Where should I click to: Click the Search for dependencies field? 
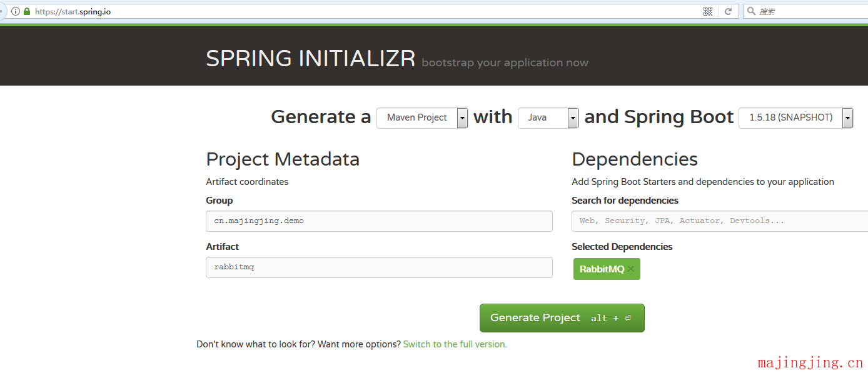[720, 221]
